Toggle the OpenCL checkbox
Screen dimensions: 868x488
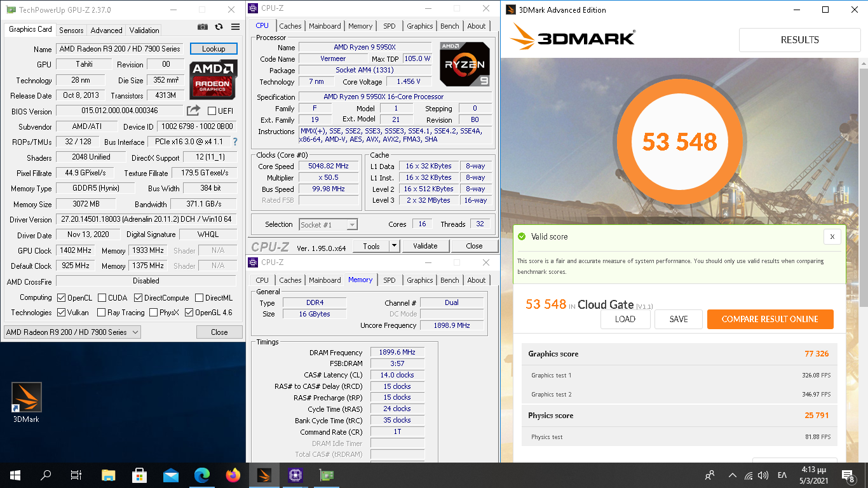tap(62, 297)
